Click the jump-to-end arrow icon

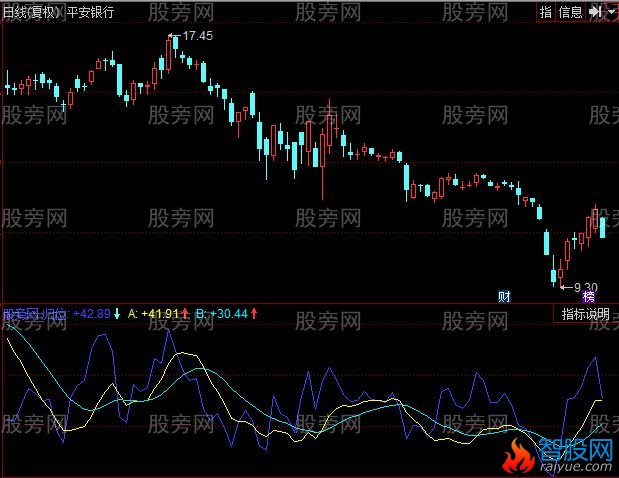point(595,12)
